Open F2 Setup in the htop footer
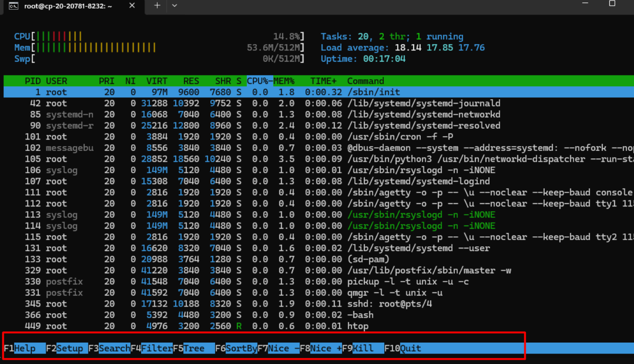This screenshot has height=364, width=634. coord(67,348)
